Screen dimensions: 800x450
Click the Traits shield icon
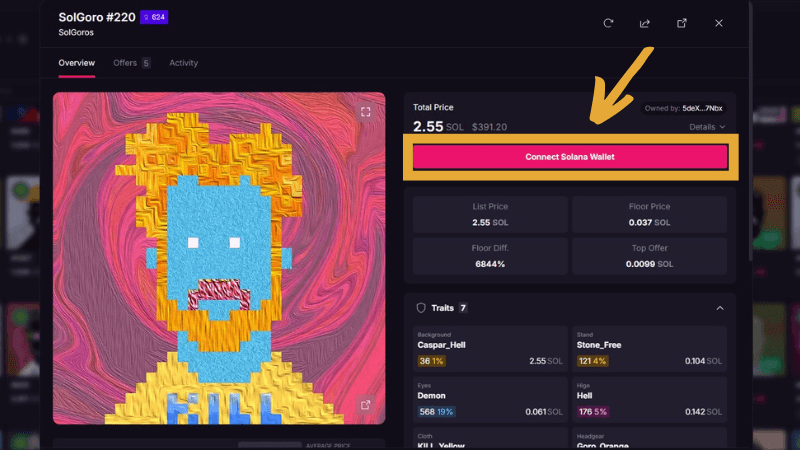coord(421,308)
